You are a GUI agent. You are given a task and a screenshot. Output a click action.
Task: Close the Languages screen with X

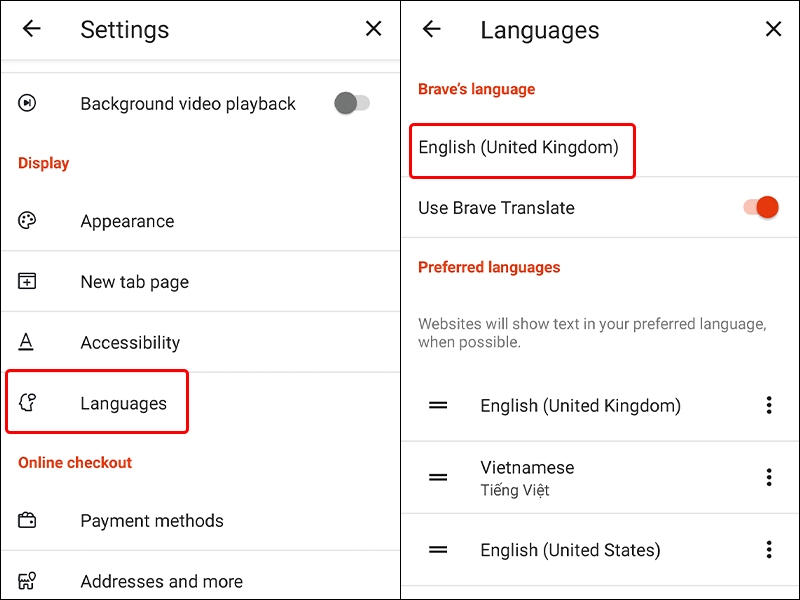click(x=773, y=30)
